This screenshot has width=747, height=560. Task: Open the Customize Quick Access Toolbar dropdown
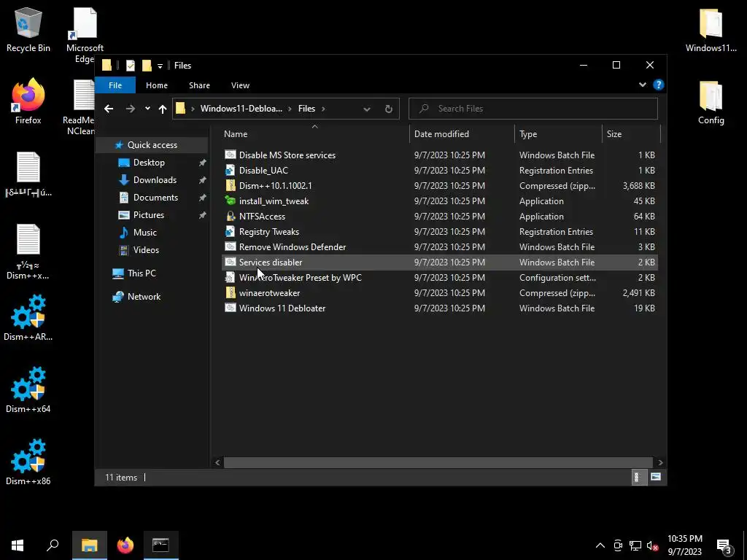point(160,66)
